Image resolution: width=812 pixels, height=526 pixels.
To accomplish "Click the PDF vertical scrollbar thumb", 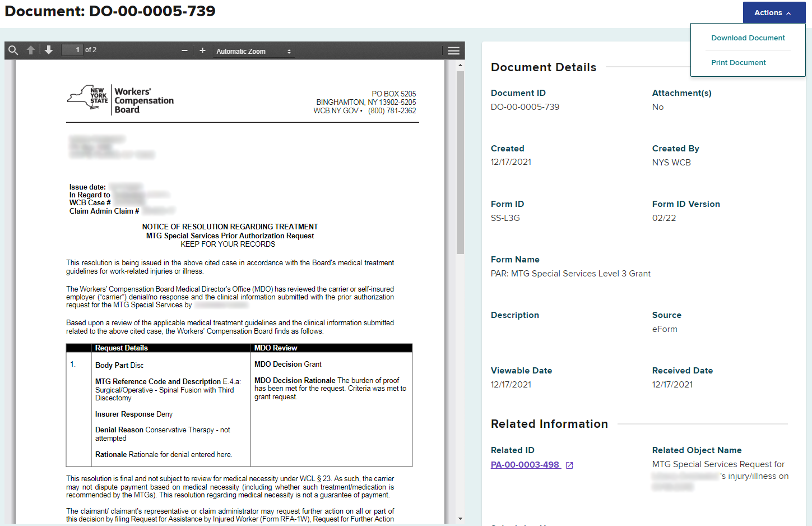I will [460, 163].
